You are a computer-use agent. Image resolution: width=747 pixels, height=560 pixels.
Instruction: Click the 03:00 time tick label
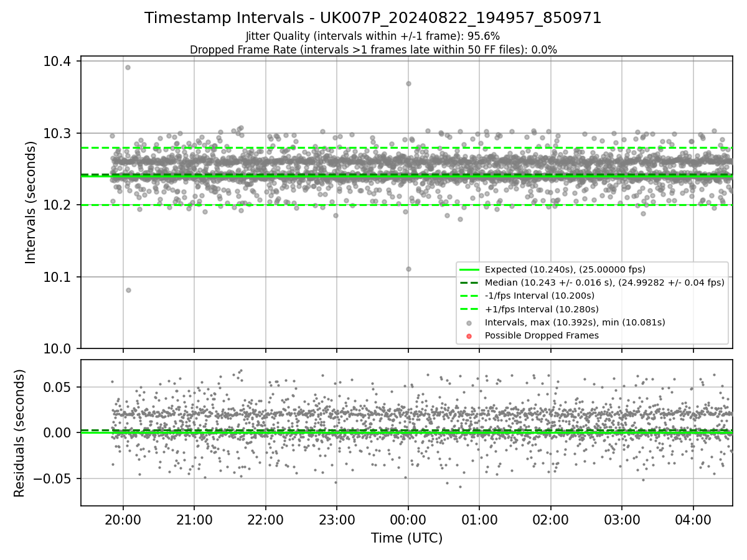(622, 520)
